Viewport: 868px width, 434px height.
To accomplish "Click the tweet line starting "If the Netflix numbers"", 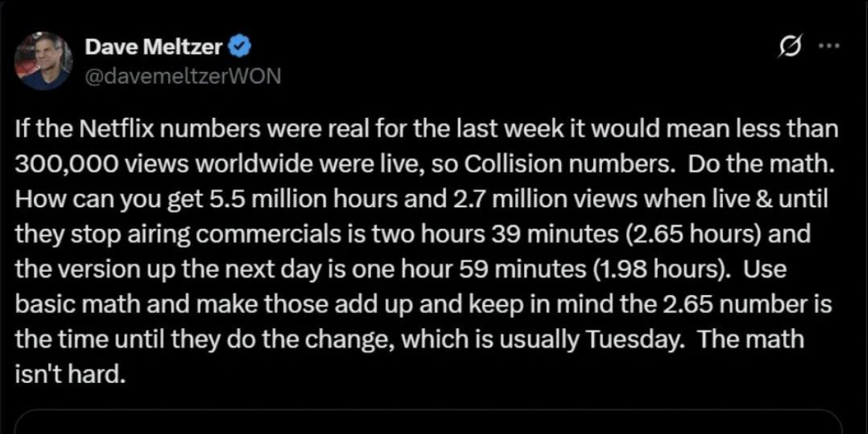I will (x=426, y=129).
